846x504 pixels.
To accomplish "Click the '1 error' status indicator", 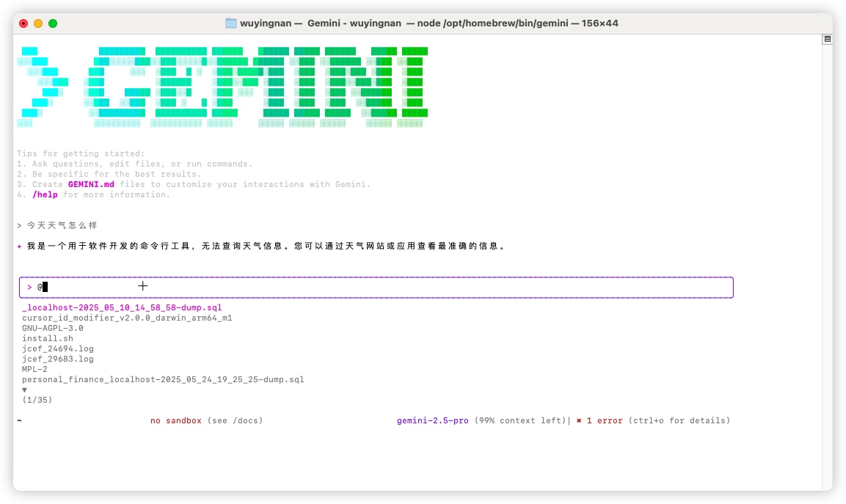I will pyautogui.click(x=605, y=420).
